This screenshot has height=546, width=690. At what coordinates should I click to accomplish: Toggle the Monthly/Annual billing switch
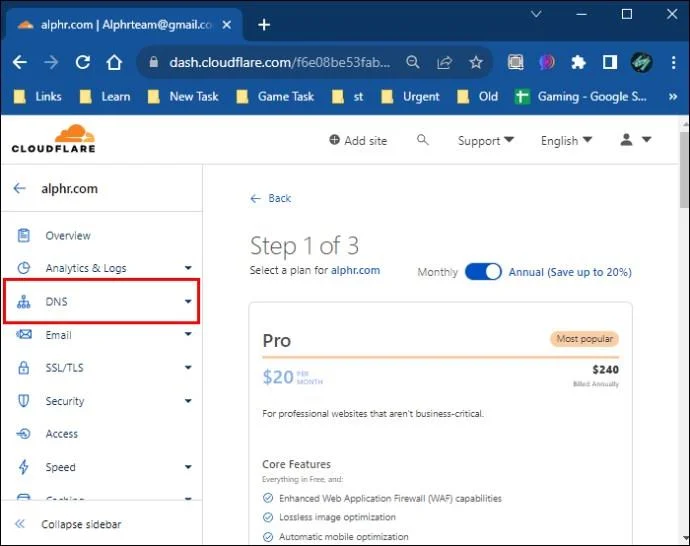click(483, 272)
